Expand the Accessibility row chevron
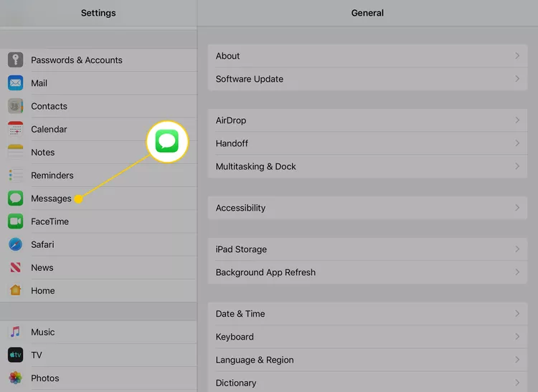 coord(517,208)
